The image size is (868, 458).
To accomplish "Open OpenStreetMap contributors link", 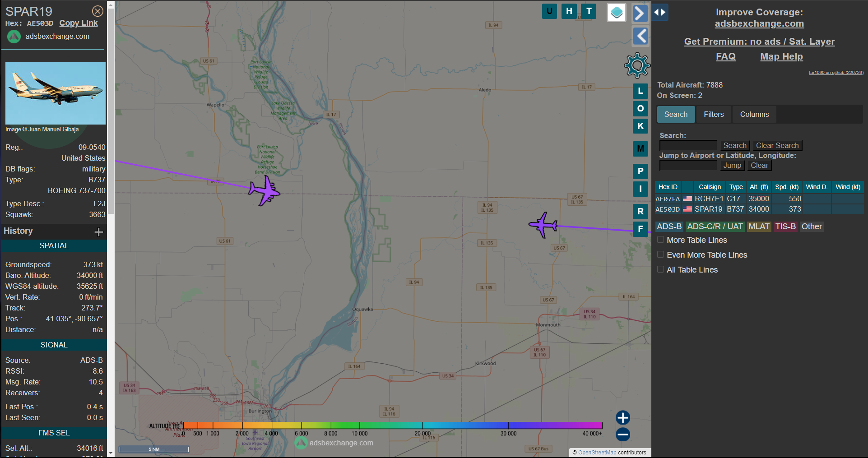I will pos(597,453).
